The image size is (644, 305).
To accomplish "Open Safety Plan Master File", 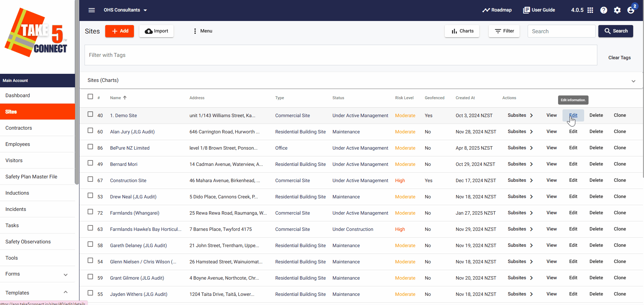I will pyautogui.click(x=37, y=177).
